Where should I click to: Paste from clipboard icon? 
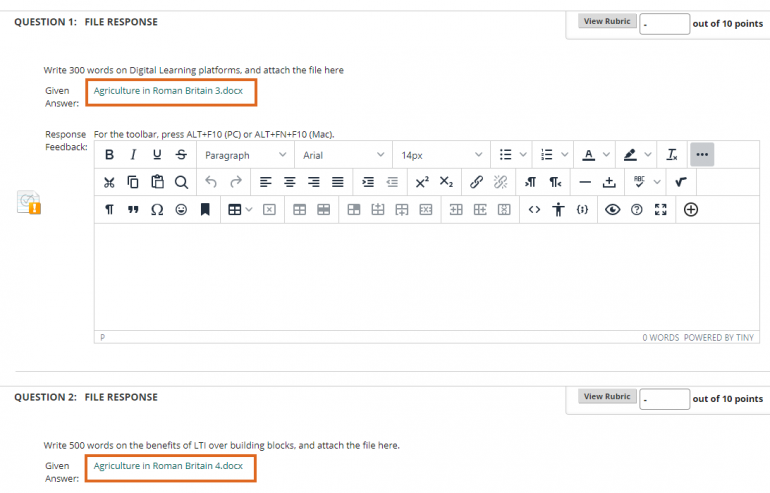(157, 183)
